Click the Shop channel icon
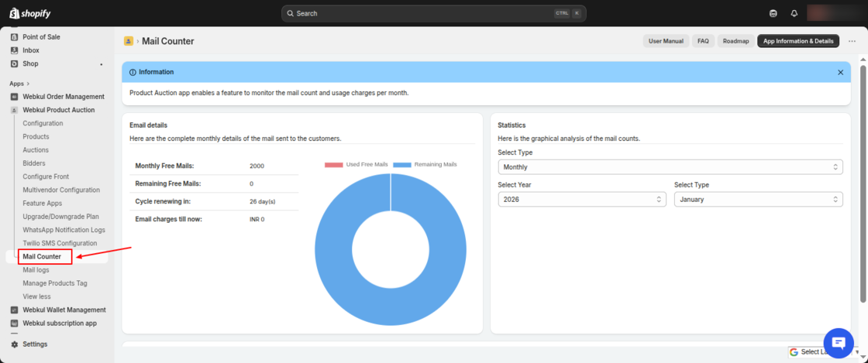 coord(15,63)
